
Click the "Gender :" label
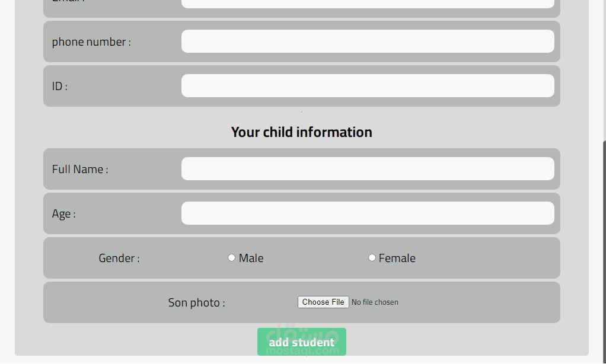[x=119, y=258]
